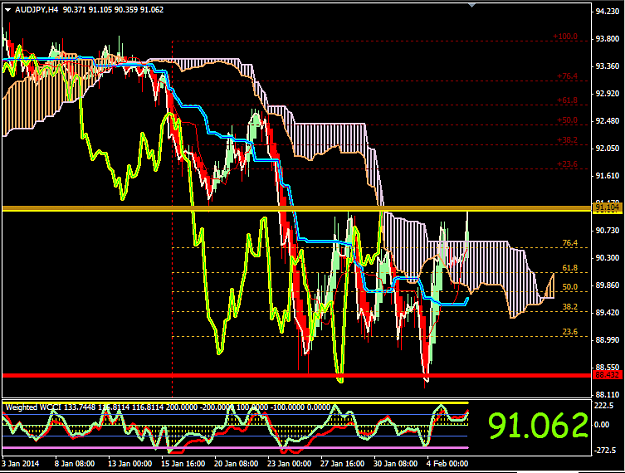Click the 4 Feb 00:00 time label
The width and height of the screenshot is (625, 473).
click(x=447, y=463)
